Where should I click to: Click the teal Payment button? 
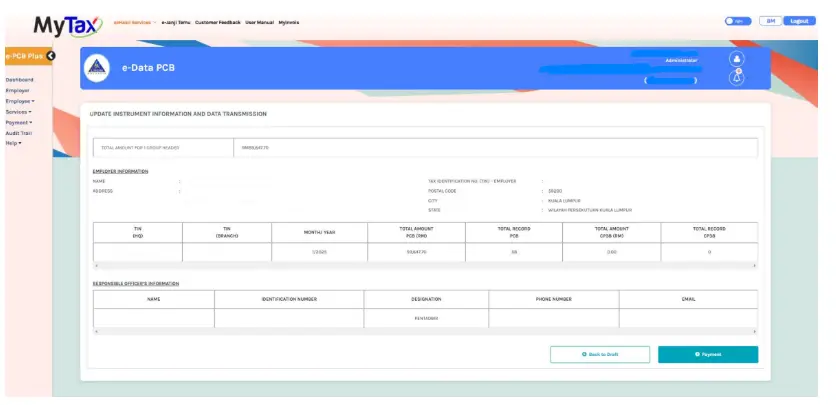point(708,354)
